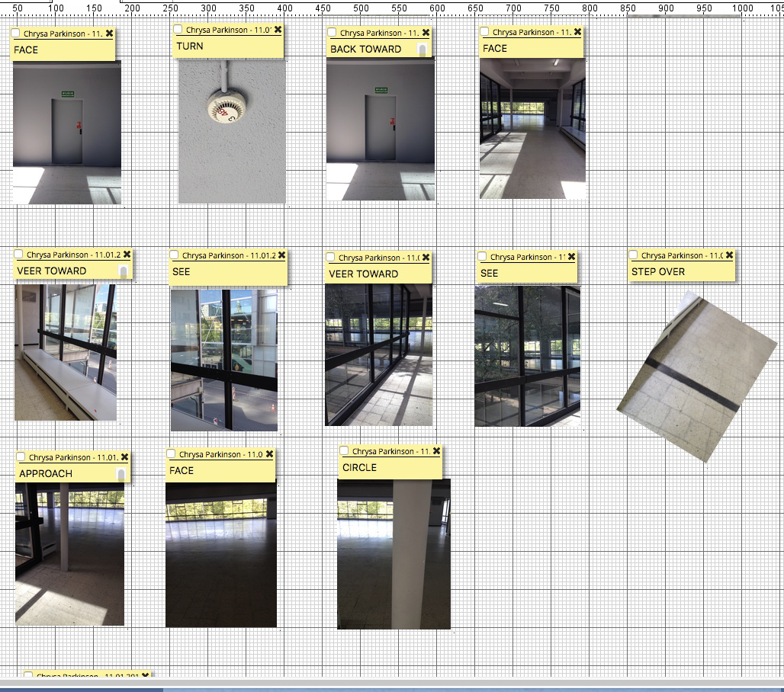This screenshot has height=692, width=784.
Task: Enable the checkbox on the APPROACH note
Action: (x=21, y=457)
